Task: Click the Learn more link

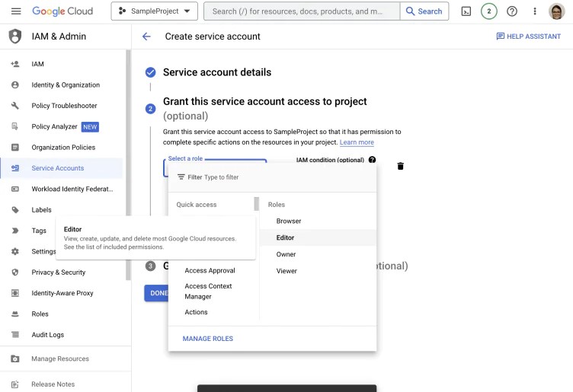Action: tap(357, 142)
